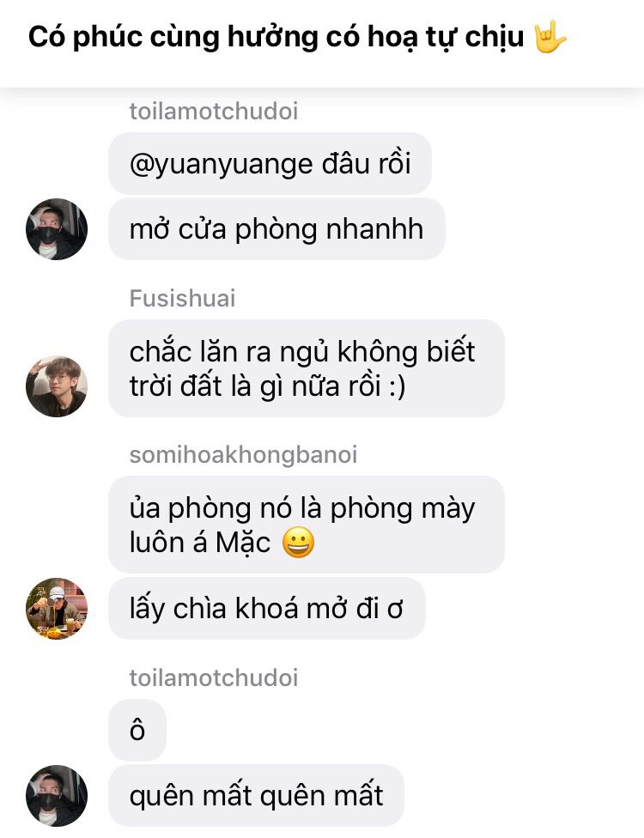
Task: Open the masked avatar beside 'mở cửa phòng nhanhh'
Action: coord(57,229)
